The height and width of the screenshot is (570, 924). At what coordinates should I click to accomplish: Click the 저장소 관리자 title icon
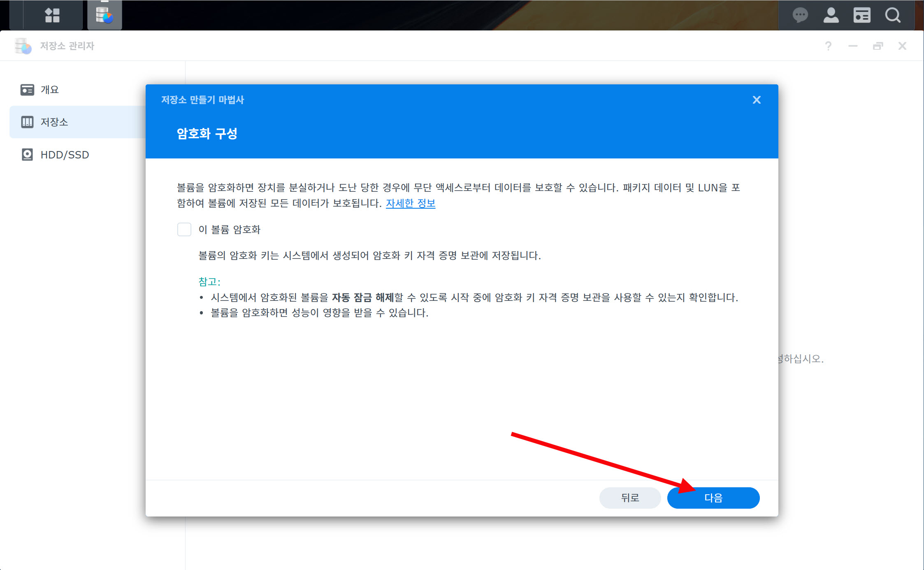click(23, 46)
